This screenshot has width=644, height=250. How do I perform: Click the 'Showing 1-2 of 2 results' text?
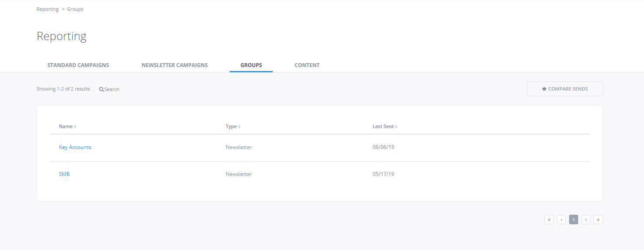click(63, 89)
